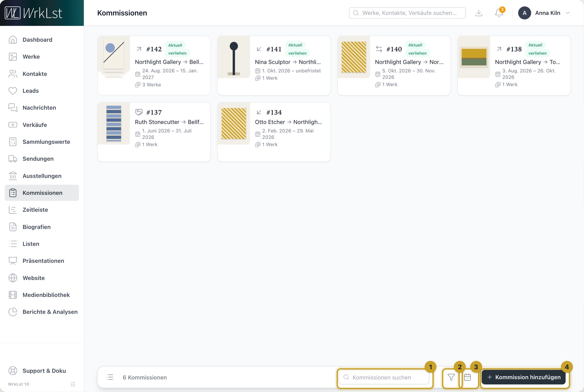The height and width of the screenshot is (392, 584).
Task: Focus the global Werke, Kontakte search box
Action: coord(407,13)
